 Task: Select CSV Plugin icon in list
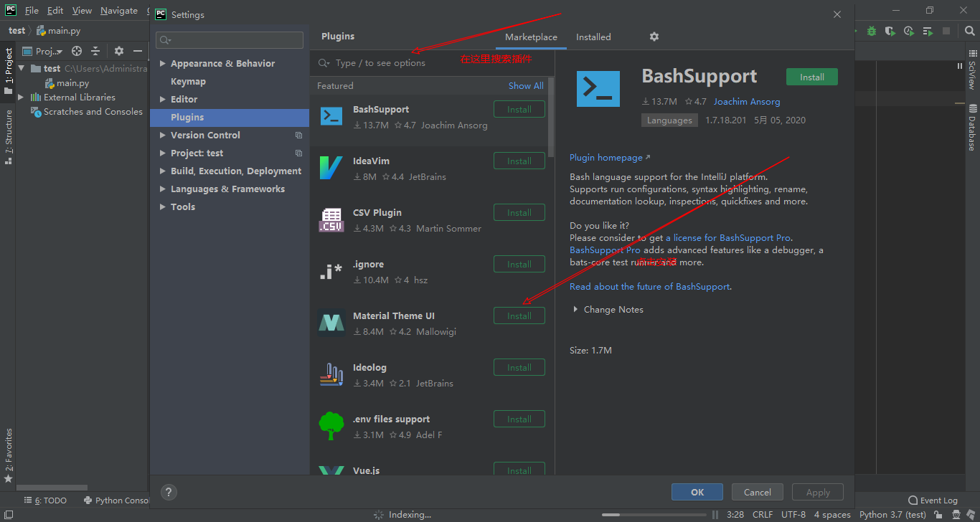[331, 219]
